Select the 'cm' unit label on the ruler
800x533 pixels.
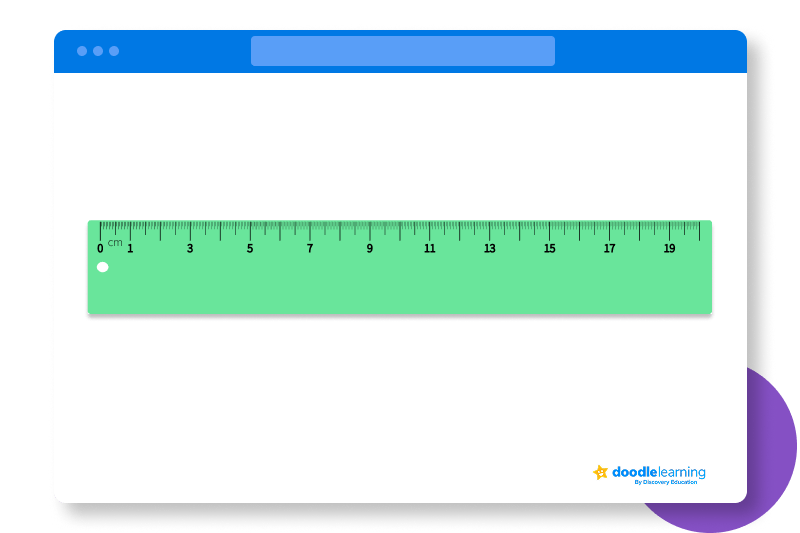(115, 242)
